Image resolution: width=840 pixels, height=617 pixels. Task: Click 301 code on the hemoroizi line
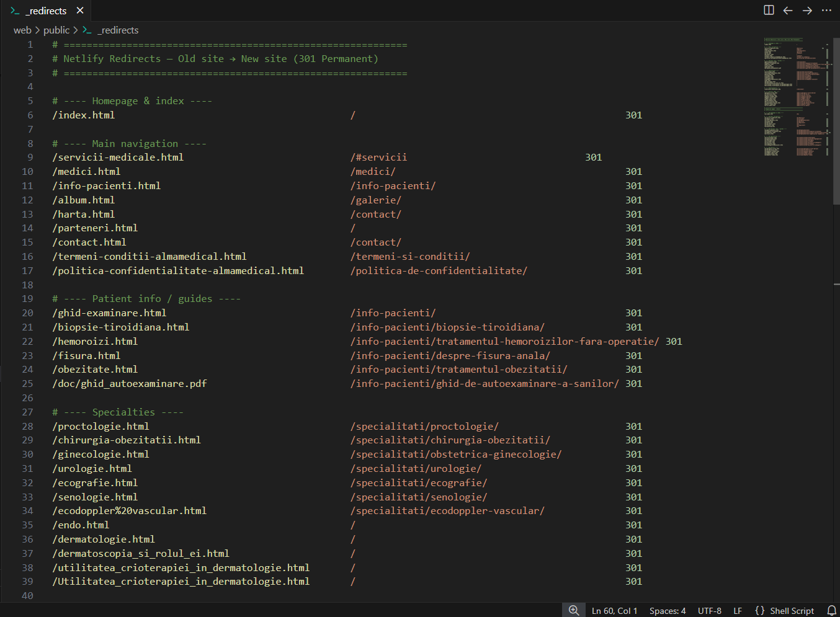(x=674, y=342)
